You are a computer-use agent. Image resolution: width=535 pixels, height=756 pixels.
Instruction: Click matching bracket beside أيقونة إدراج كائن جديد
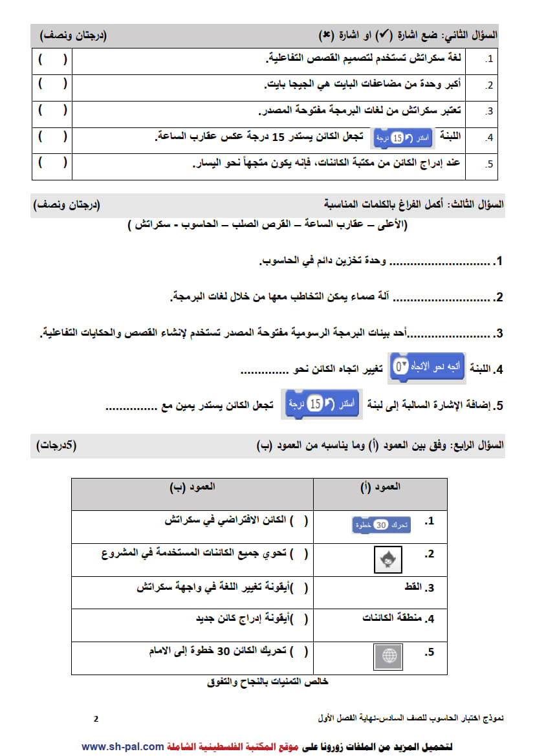[299, 618]
